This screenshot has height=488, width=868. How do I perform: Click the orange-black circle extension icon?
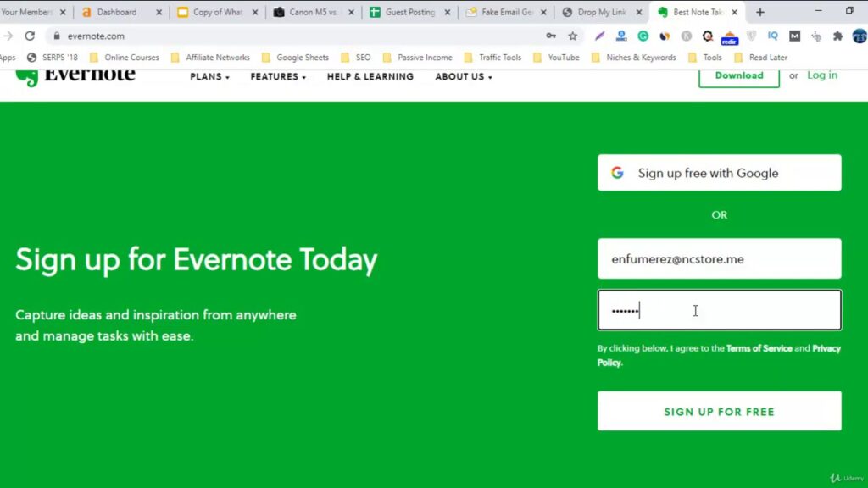click(665, 36)
